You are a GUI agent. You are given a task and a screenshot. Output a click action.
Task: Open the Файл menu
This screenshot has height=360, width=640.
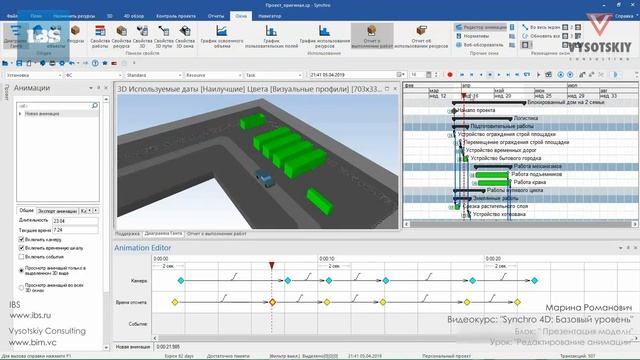[x=12, y=16]
